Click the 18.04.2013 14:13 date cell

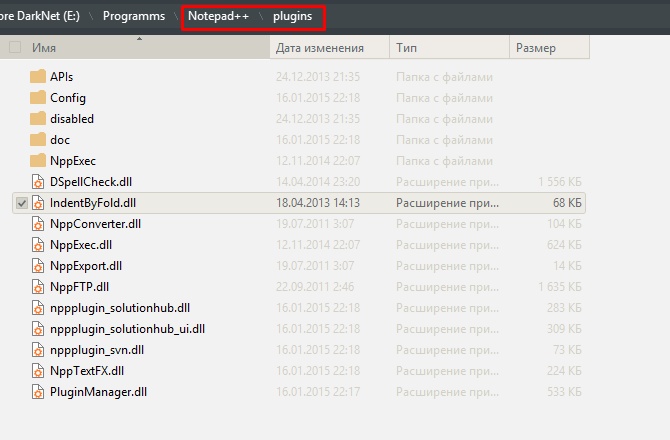pyautogui.click(x=318, y=203)
